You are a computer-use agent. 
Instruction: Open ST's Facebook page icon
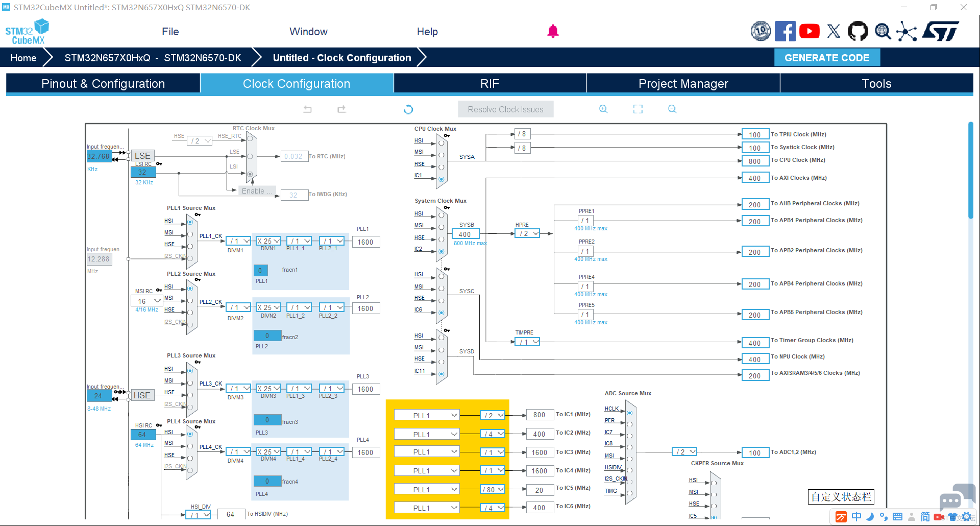785,31
